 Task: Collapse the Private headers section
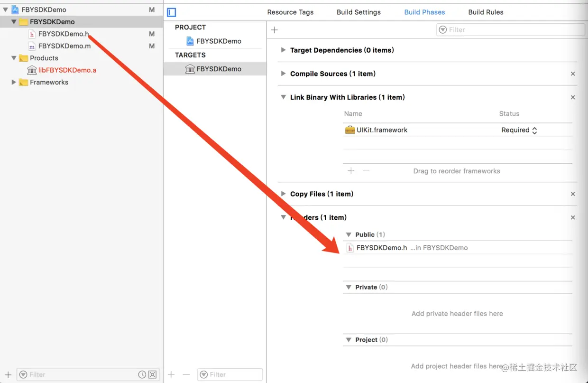coord(349,287)
